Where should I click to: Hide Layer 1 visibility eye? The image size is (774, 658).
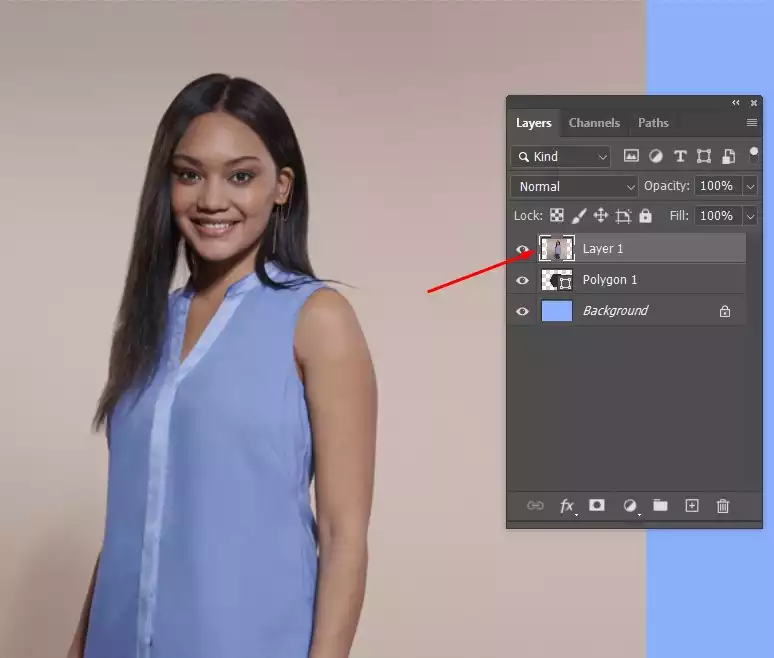tap(522, 249)
